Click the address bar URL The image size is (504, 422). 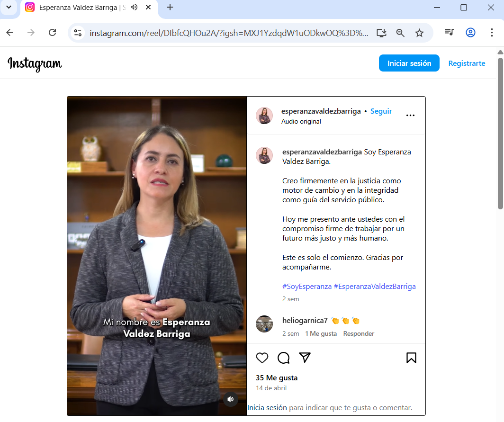coord(229,33)
